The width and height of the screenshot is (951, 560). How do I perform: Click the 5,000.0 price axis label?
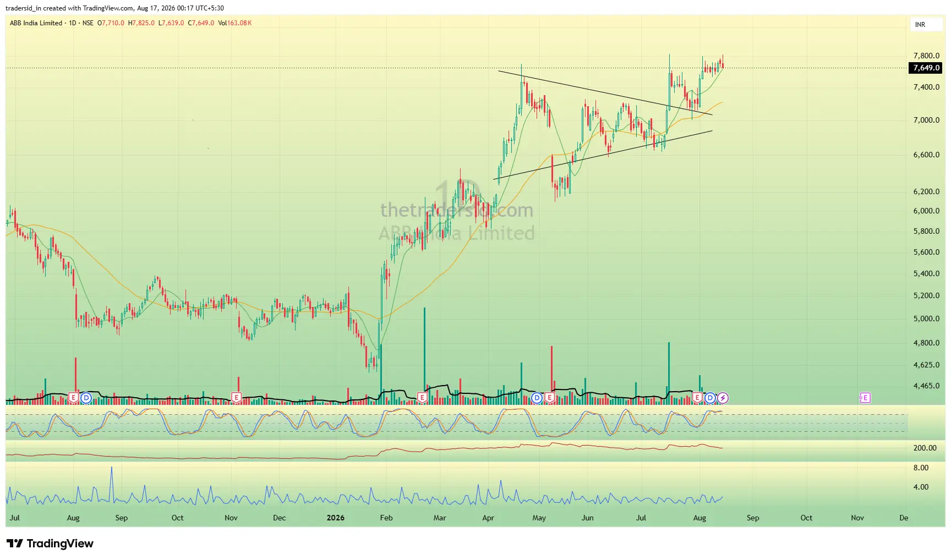[x=926, y=319]
